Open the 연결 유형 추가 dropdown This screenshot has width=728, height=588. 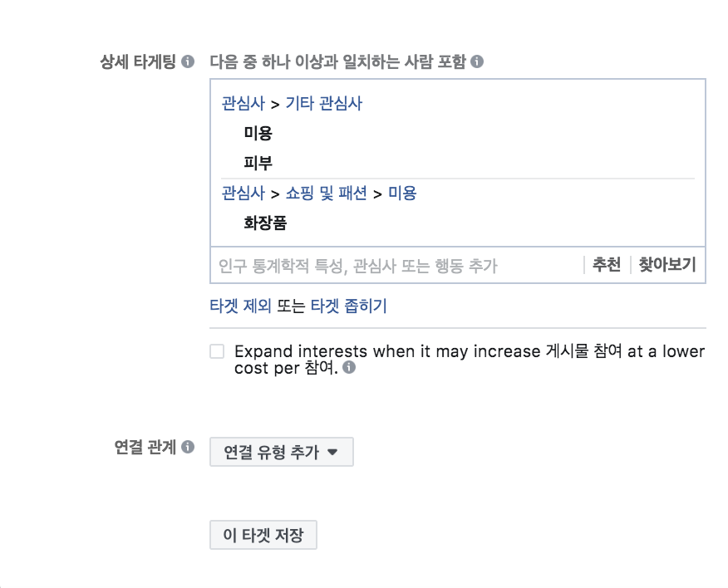[281, 452]
